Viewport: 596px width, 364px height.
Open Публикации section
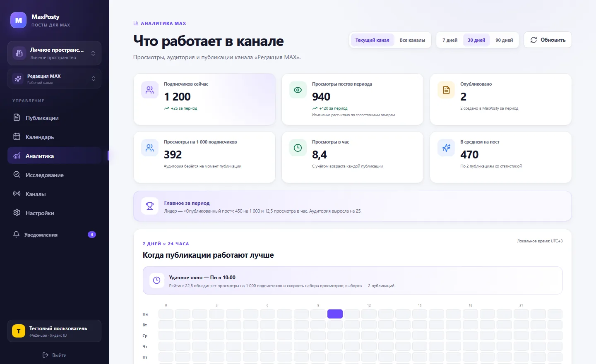54,118
